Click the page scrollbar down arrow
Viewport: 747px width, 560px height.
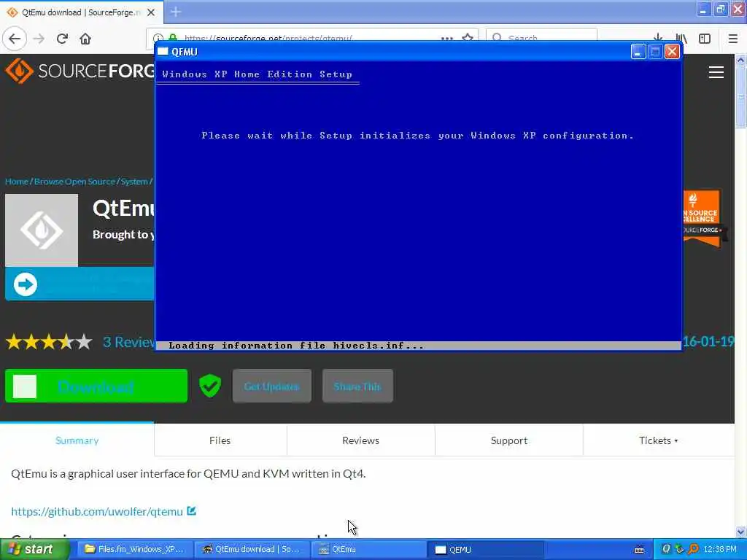coord(740,532)
